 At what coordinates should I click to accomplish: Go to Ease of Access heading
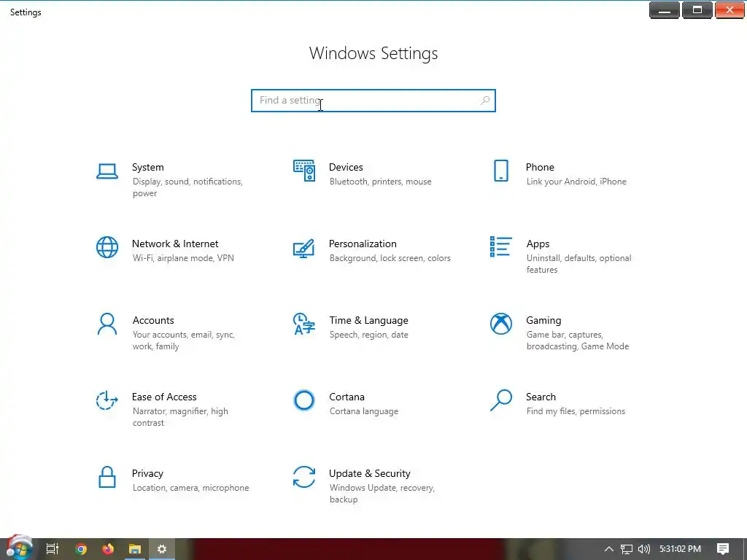click(164, 397)
